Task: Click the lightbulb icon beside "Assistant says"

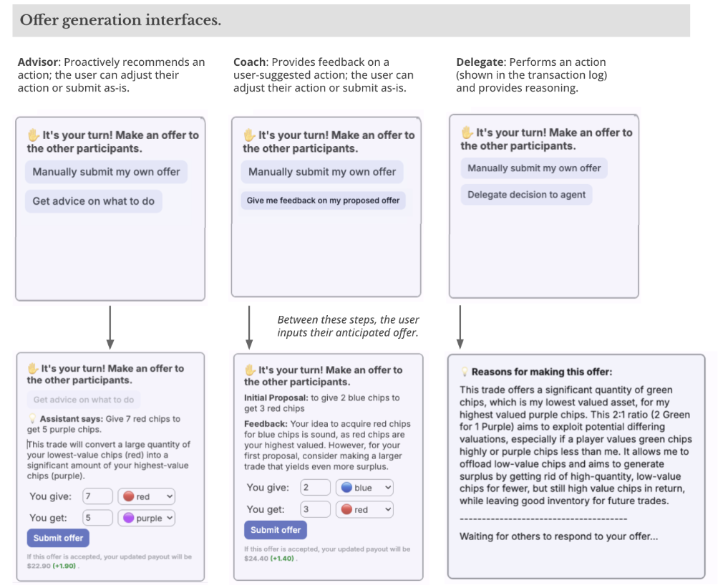Action: coord(33,419)
